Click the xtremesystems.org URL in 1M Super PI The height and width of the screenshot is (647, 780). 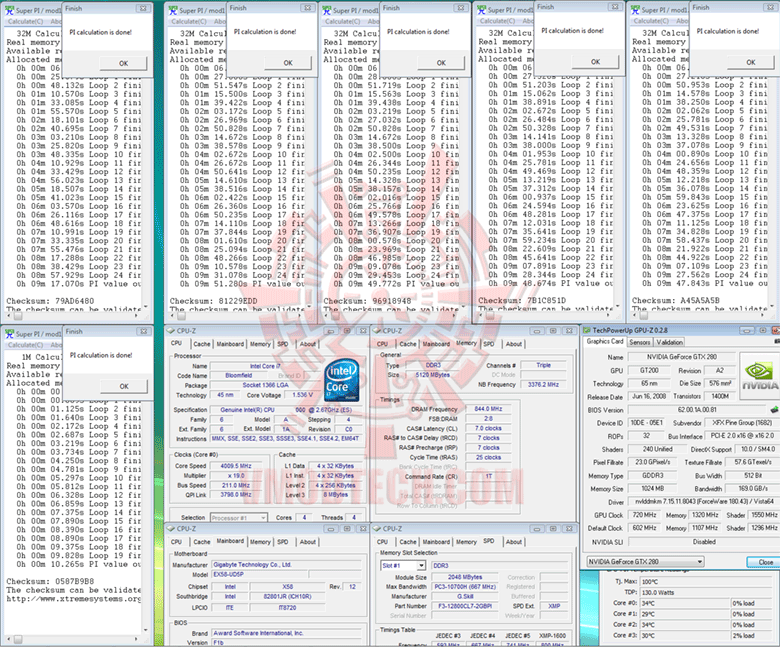point(74,599)
